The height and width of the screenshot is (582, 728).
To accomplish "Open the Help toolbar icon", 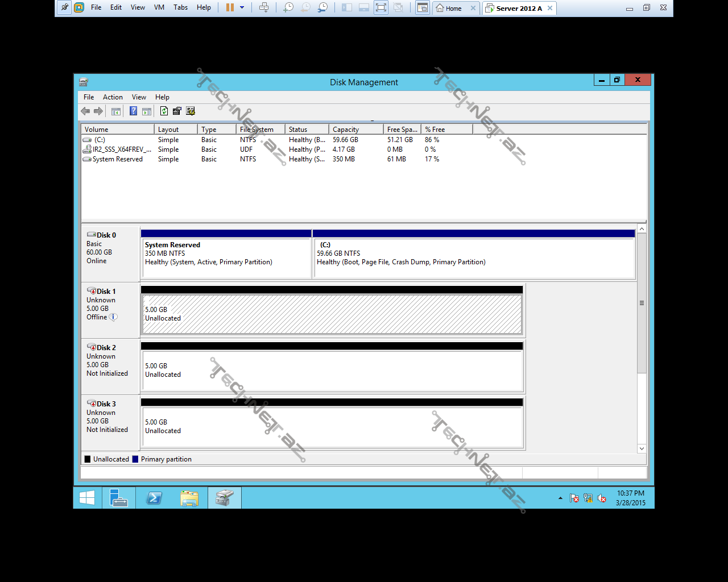I will point(133,111).
